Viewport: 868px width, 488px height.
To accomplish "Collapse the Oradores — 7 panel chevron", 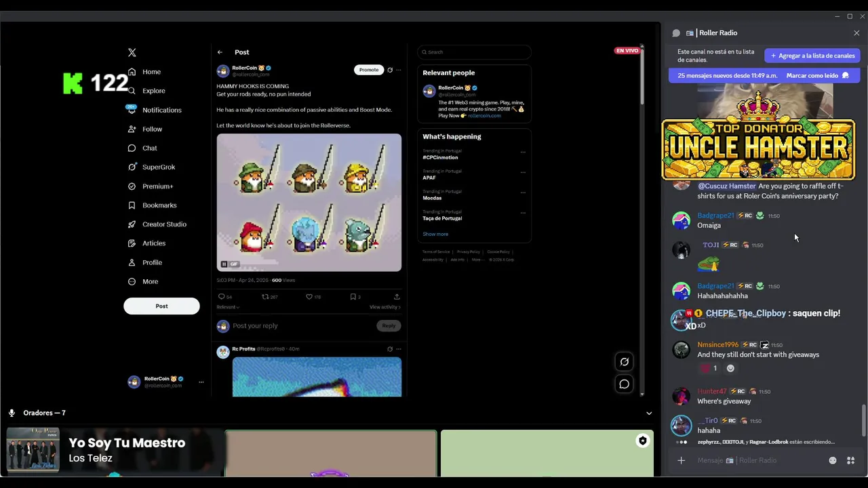I will (649, 413).
